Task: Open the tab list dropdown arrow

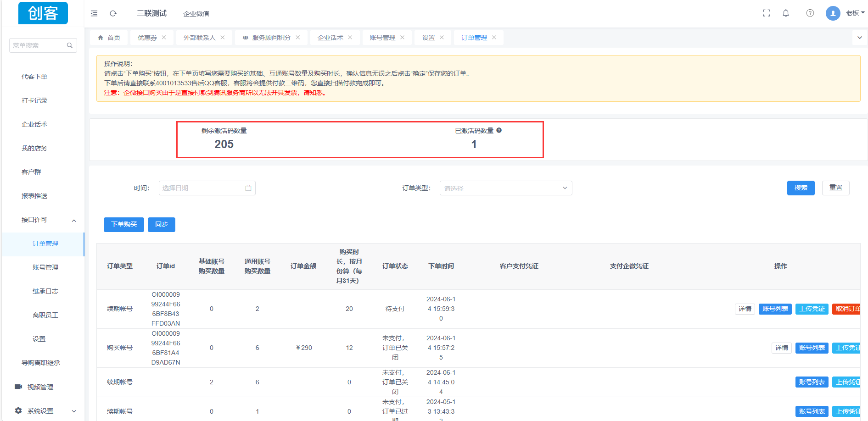Action: tap(859, 38)
